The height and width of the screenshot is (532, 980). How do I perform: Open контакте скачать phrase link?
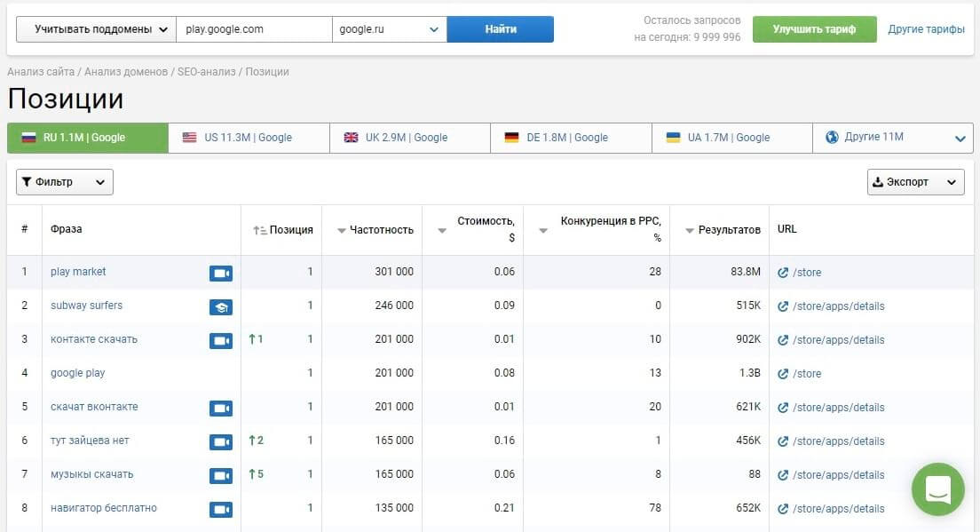[x=94, y=339]
